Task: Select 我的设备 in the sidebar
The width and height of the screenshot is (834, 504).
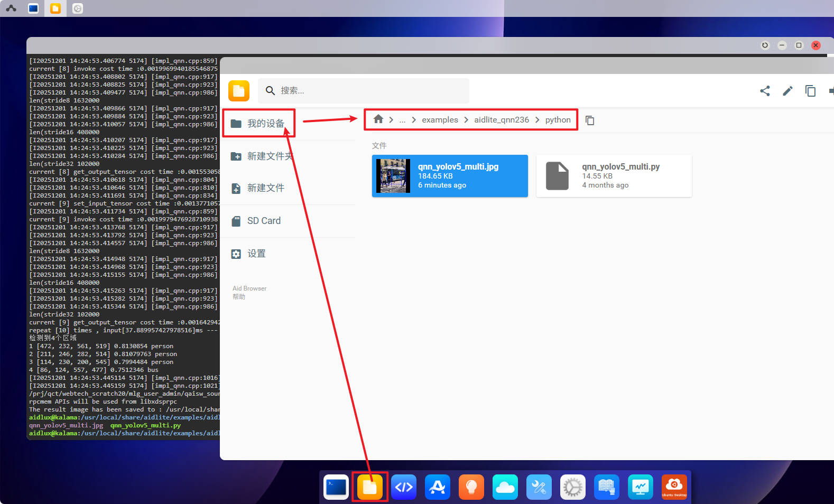Action: [x=258, y=124]
